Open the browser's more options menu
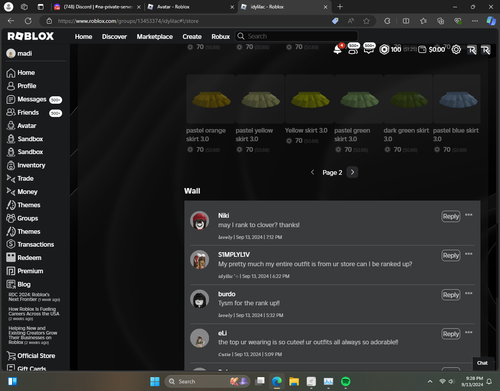 [475, 21]
